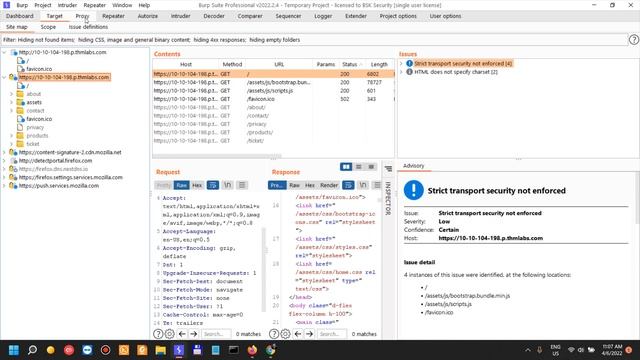Expand the about folder
Screen dimensions: 640x360
coord(12,94)
